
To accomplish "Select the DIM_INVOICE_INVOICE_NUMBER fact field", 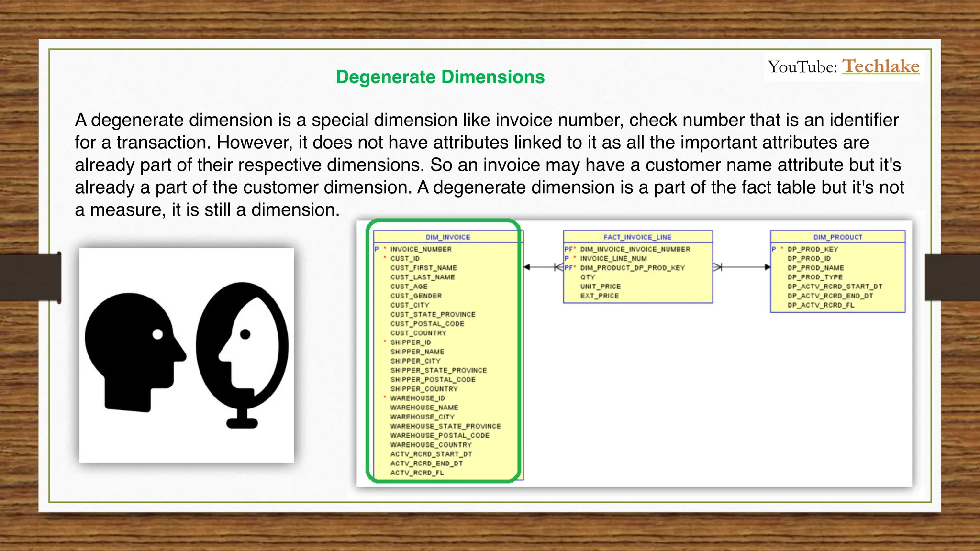I will (x=635, y=249).
